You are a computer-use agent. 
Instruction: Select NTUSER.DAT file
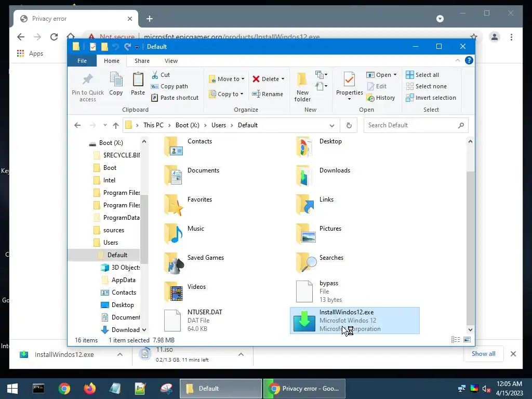pos(193,321)
